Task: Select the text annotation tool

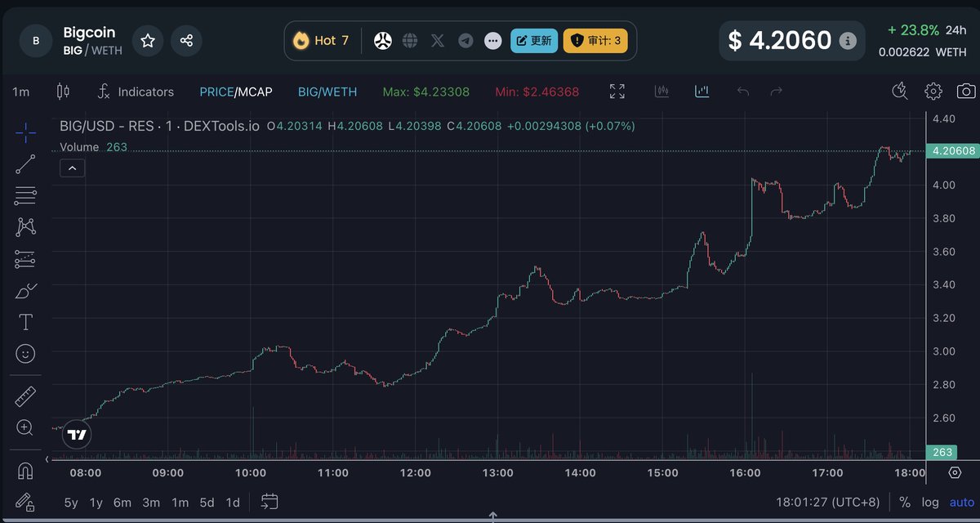Action: tap(25, 322)
